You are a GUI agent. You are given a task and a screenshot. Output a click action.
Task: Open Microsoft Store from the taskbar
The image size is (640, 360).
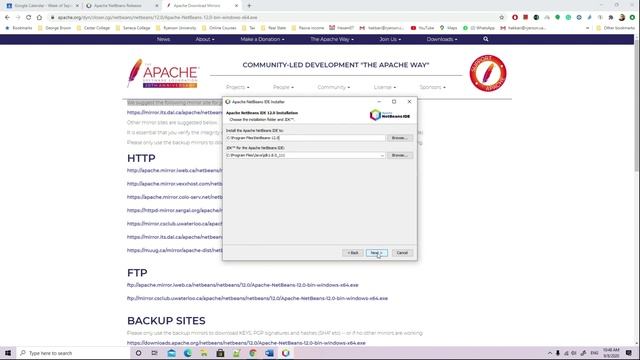(x=220, y=353)
